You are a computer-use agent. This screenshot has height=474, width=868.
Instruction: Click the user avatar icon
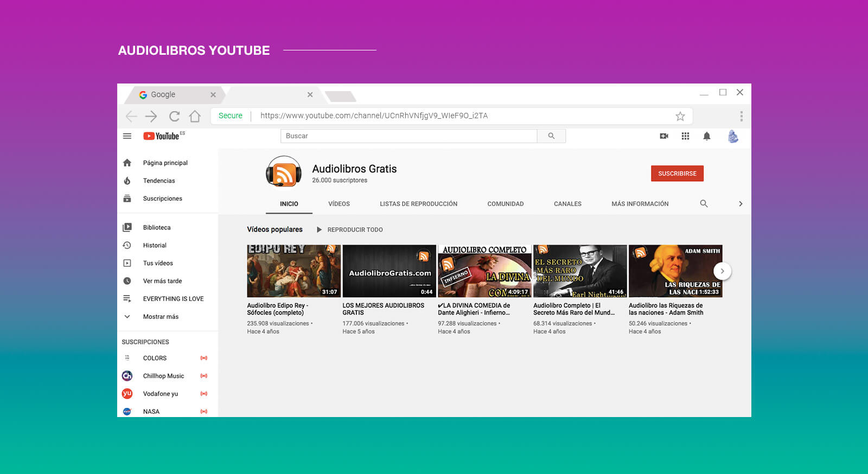[x=732, y=136]
